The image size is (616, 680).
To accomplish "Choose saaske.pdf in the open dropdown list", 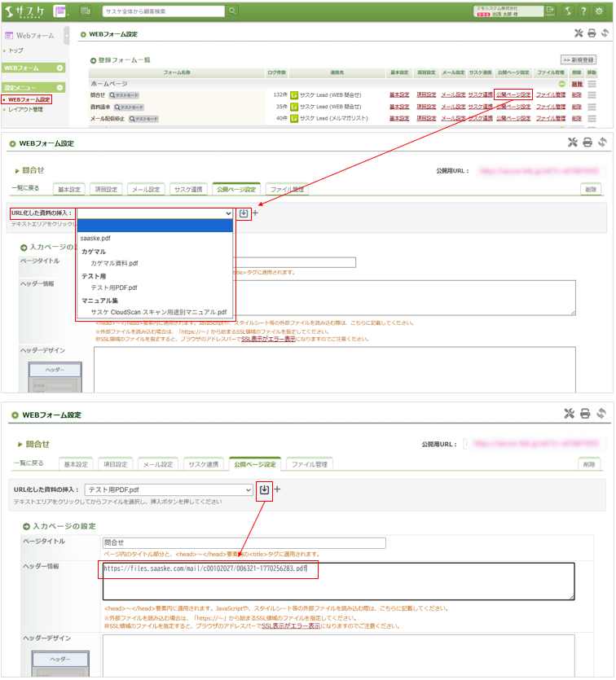I will 95,238.
